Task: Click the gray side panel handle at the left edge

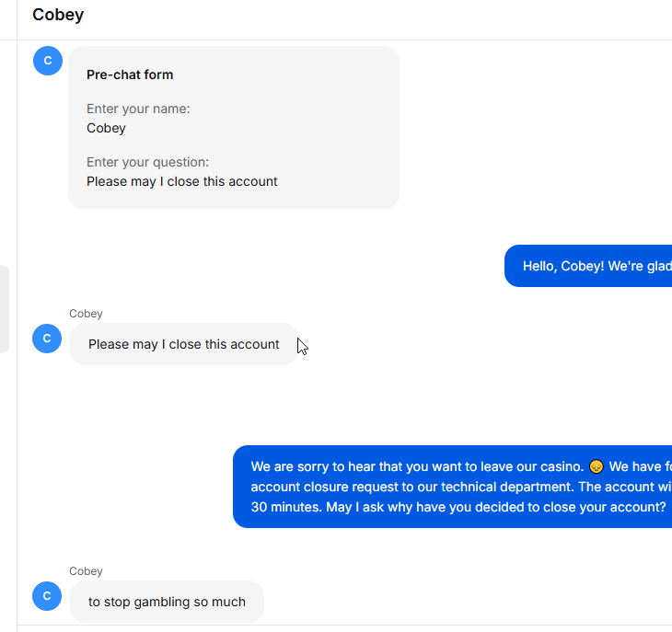Action: pos(4,309)
